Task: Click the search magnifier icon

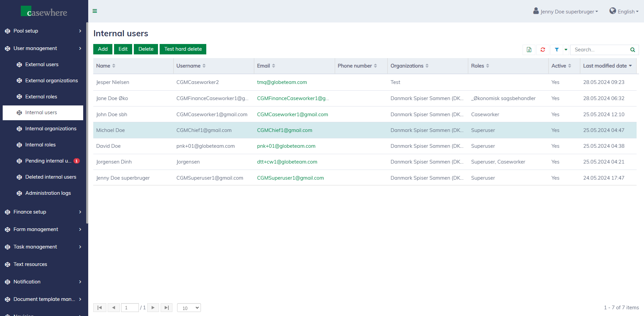Action: point(633,50)
